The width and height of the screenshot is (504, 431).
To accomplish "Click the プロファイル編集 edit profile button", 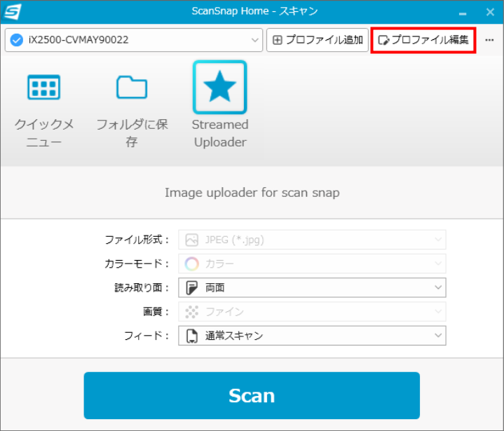I will 423,40.
